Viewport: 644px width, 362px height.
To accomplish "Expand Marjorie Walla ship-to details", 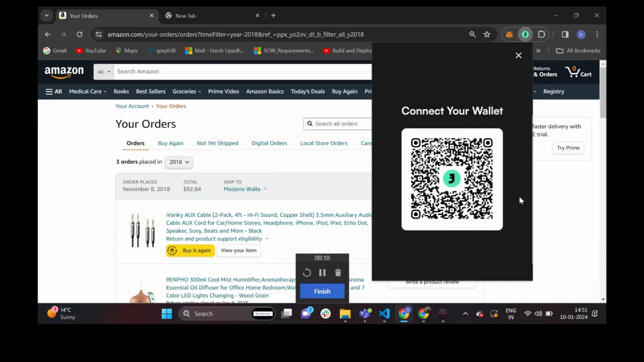I will click(245, 189).
